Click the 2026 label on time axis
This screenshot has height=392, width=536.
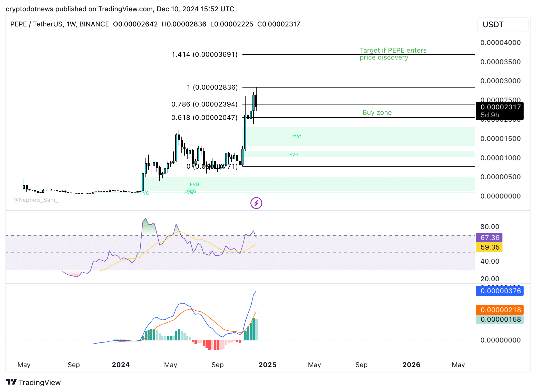(x=411, y=365)
